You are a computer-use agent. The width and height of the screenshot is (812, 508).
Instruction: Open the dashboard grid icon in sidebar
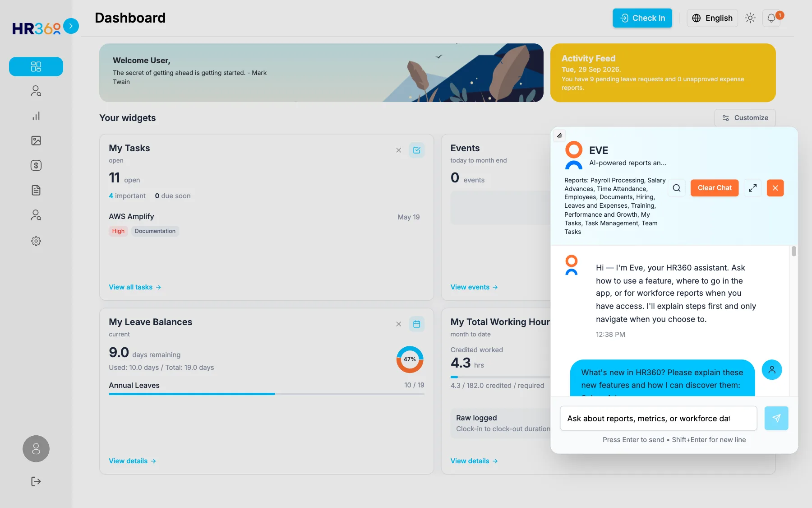36,66
